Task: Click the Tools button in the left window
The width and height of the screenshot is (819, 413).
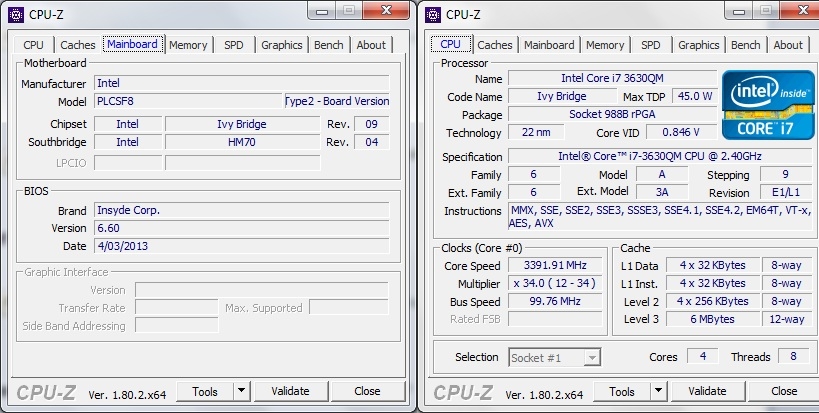Action: 205,392
